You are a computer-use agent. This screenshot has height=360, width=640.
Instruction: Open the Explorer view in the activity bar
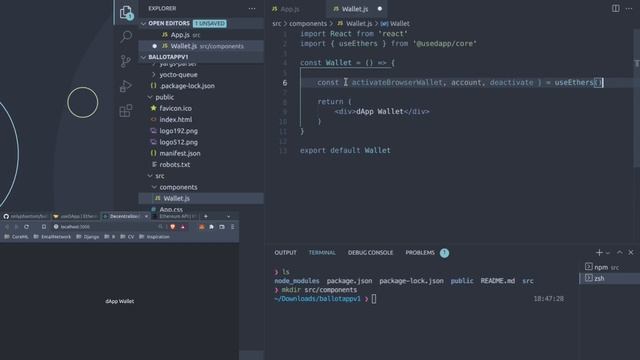[x=126, y=12]
